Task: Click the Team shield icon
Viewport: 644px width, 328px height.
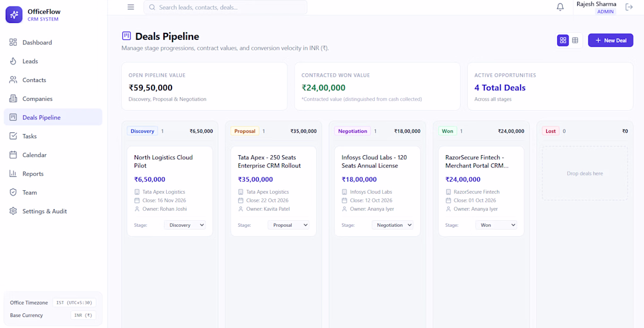Action: [13, 192]
